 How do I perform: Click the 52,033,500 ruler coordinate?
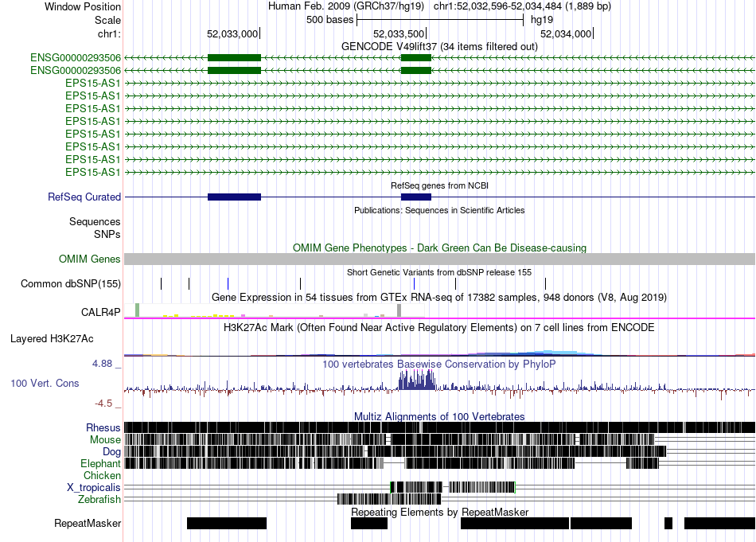coord(399,33)
